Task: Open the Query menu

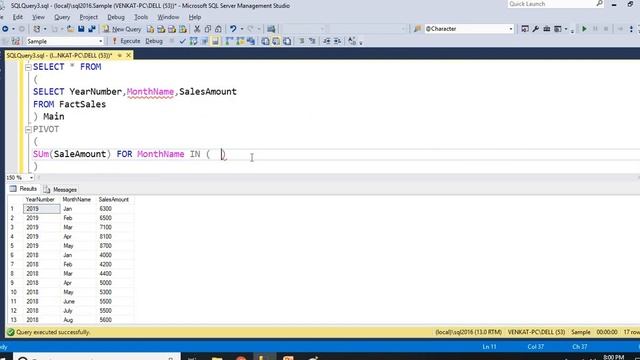Action: pos(62,17)
